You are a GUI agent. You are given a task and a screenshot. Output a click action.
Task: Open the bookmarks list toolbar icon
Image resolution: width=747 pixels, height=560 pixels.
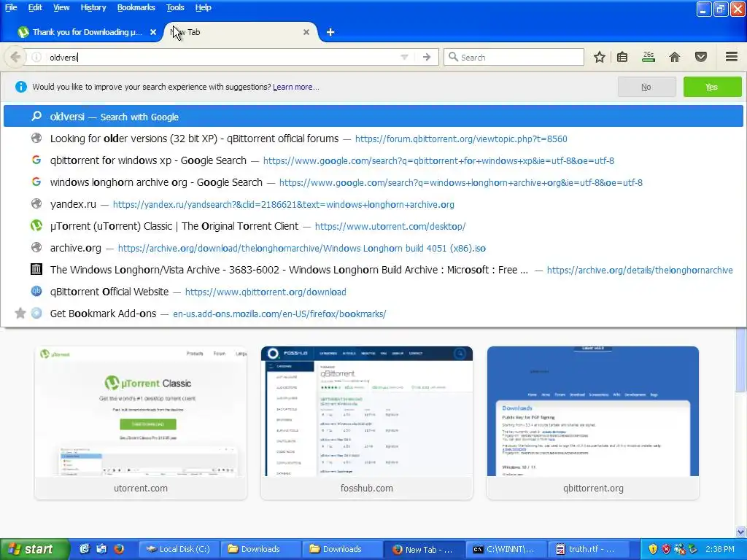[622, 57]
